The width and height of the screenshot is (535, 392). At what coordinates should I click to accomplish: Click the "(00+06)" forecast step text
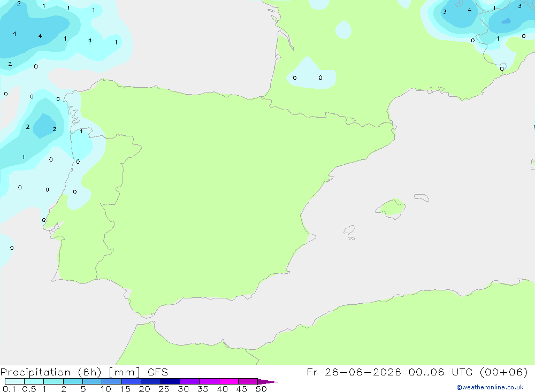pos(503,372)
